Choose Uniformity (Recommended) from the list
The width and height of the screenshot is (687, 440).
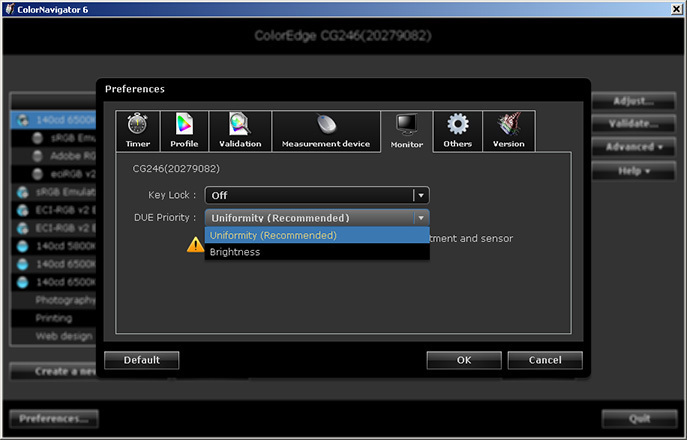coord(317,235)
